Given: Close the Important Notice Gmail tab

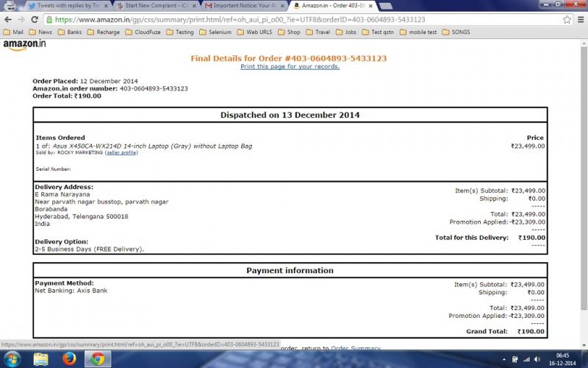Looking at the screenshot, I should point(282,6).
